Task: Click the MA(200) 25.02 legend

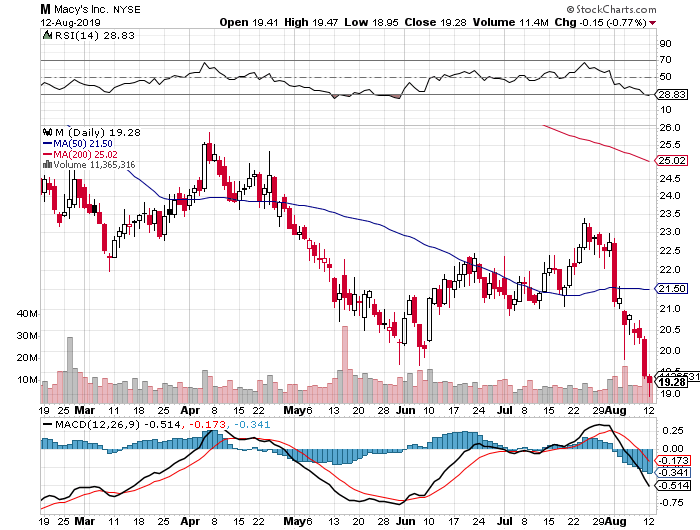Action: tap(80, 154)
